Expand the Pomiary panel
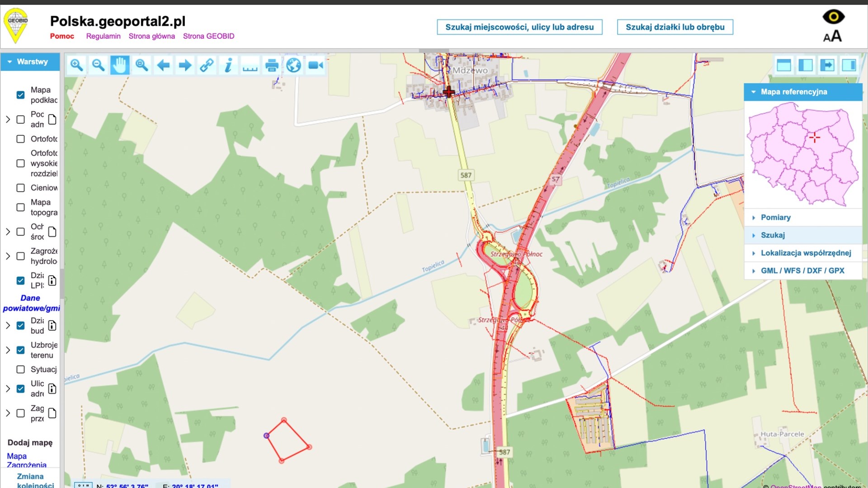This screenshot has height=488, width=868. click(x=775, y=217)
